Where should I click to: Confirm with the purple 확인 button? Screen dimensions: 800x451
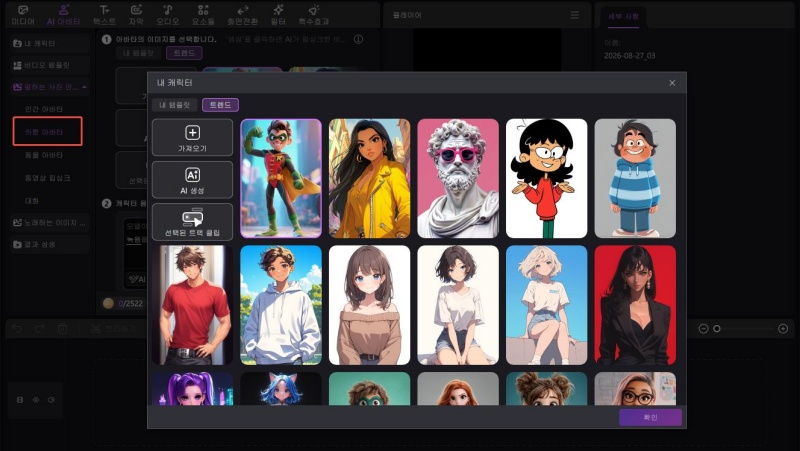tap(651, 417)
